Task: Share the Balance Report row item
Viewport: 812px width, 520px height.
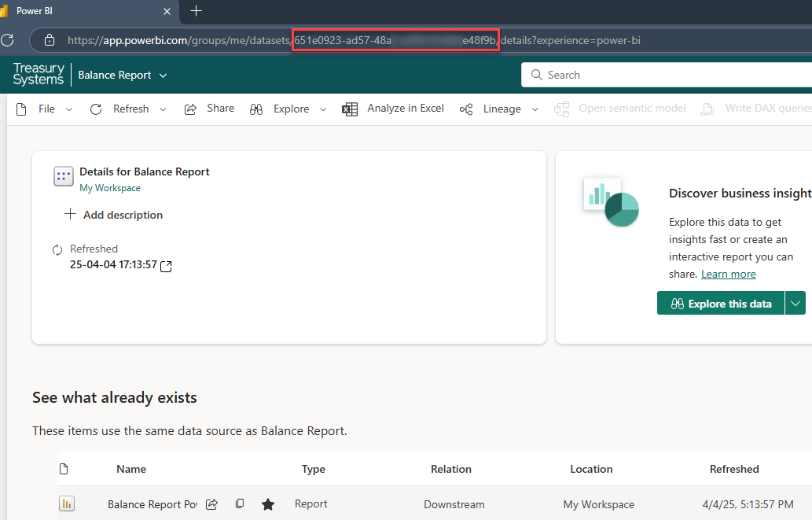Action: pos(211,504)
